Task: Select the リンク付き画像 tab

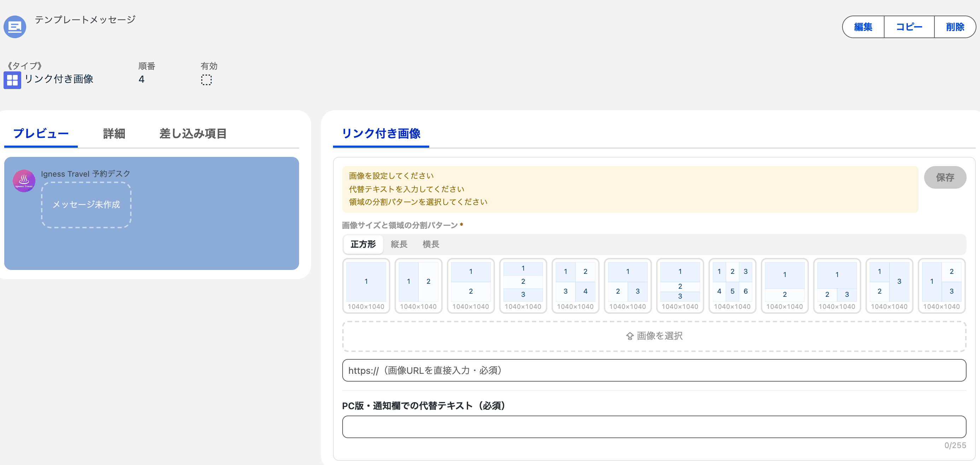Action: (381, 134)
